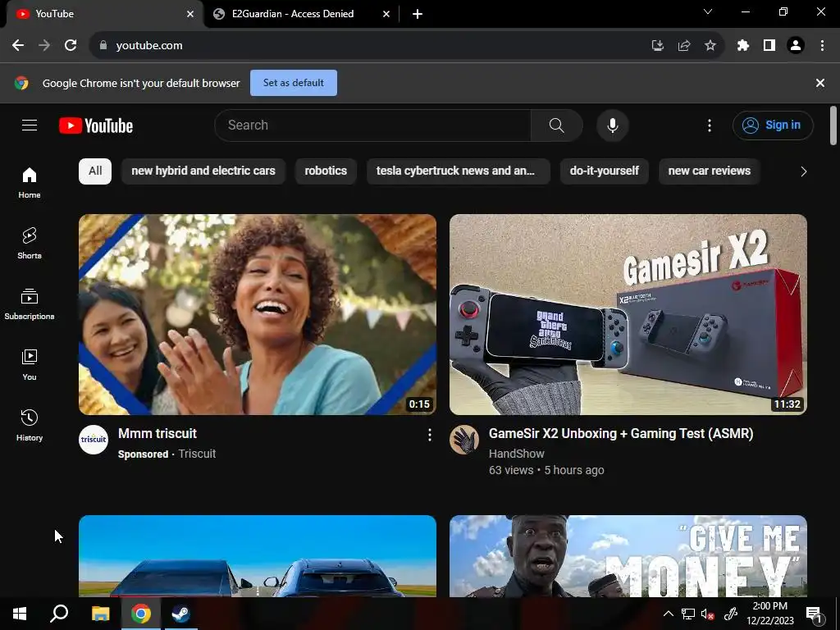Open a new browser tab

418,14
